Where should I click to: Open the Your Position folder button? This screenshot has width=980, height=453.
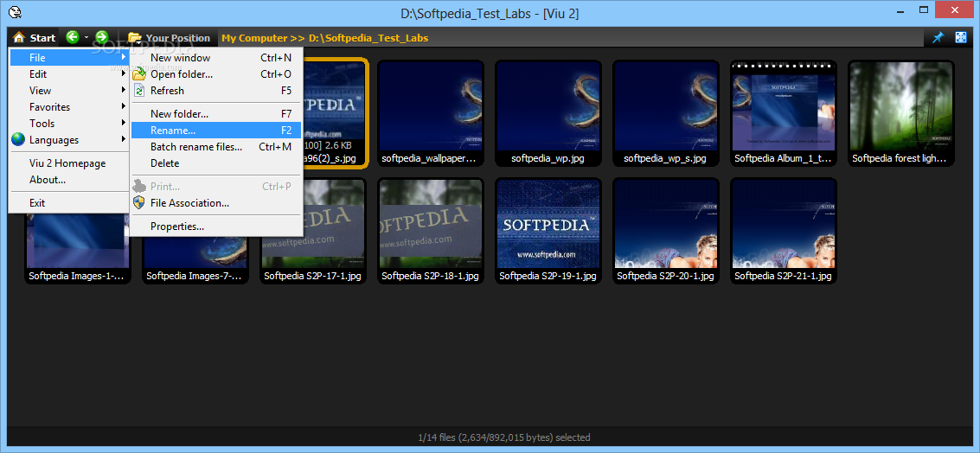(169, 37)
